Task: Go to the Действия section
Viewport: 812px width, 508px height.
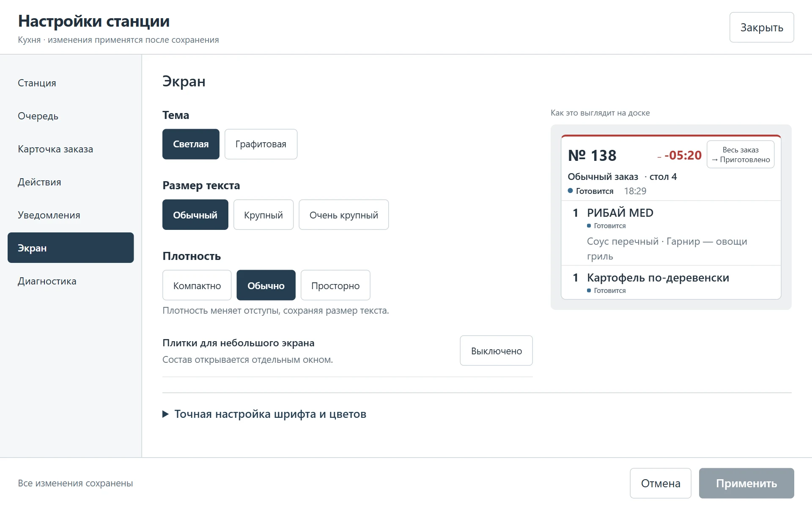Action: click(71, 182)
